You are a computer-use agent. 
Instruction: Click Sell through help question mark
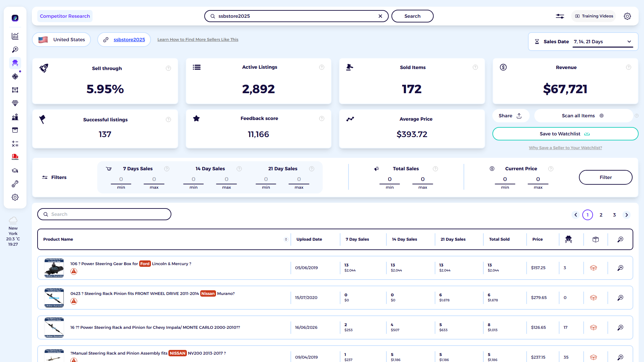coord(168,68)
